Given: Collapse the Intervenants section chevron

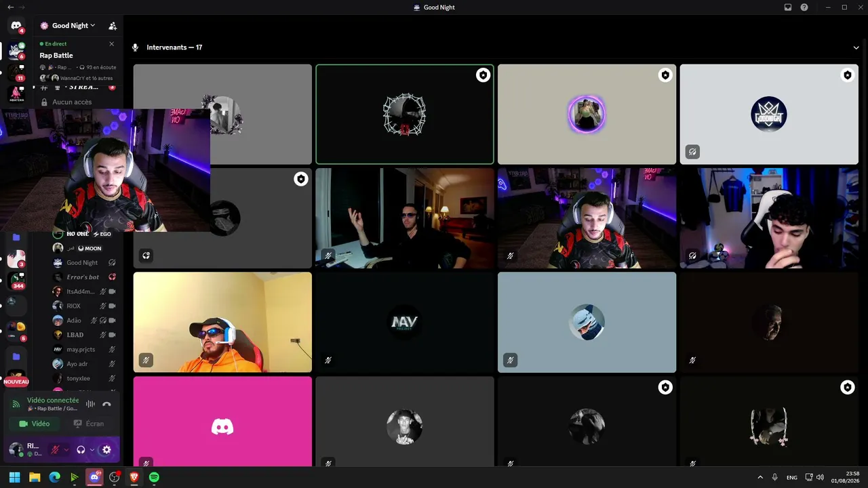Looking at the screenshot, I should 856,47.
